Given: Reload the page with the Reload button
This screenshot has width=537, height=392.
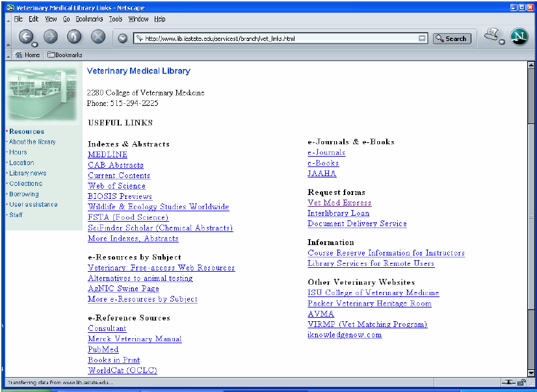Looking at the screenshot, I should pos(74,36).
